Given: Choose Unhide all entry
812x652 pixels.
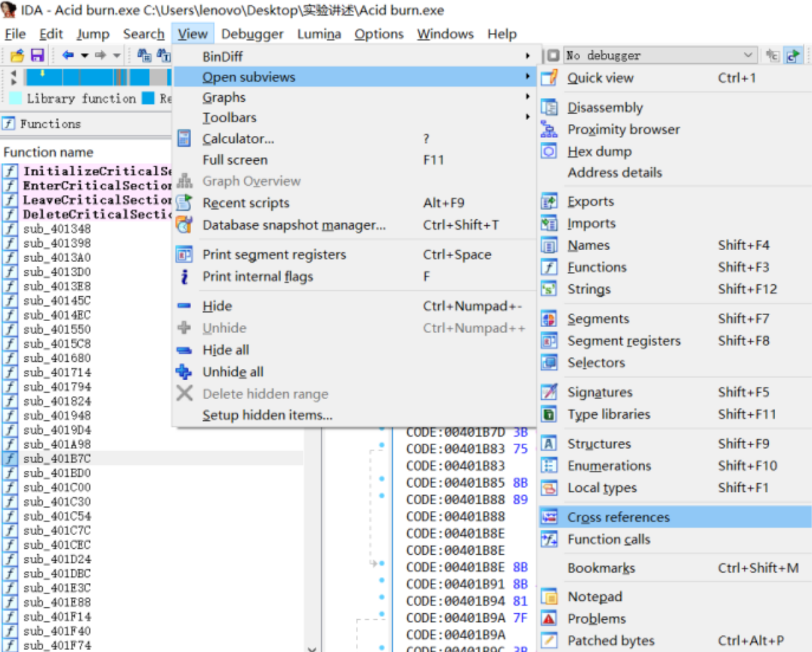Looking at the screenshot, I should pyautogui.click(x=355, y=372).
